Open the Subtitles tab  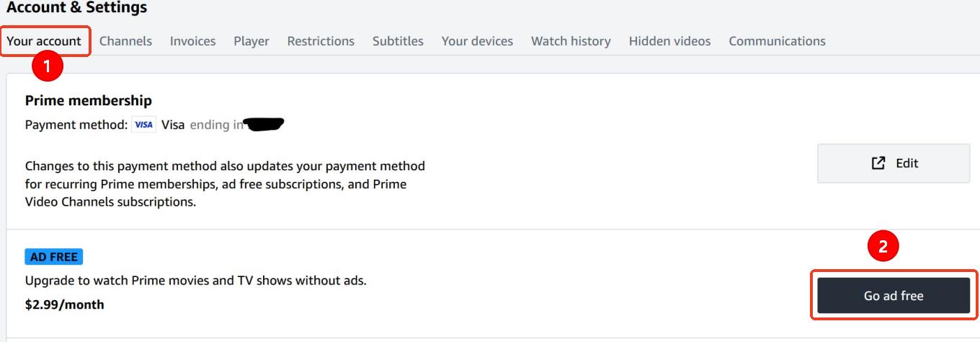(x=398, y=41)
